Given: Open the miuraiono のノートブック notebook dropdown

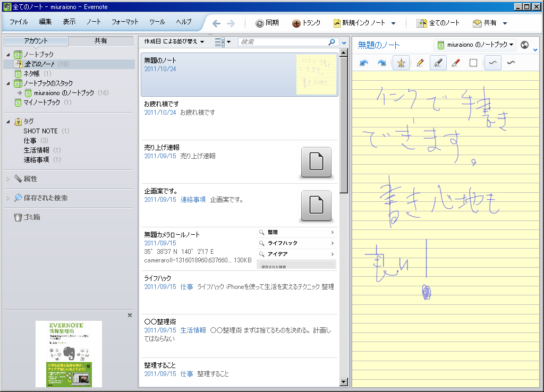Looking at the screenshot, I should tap(475, 45).
